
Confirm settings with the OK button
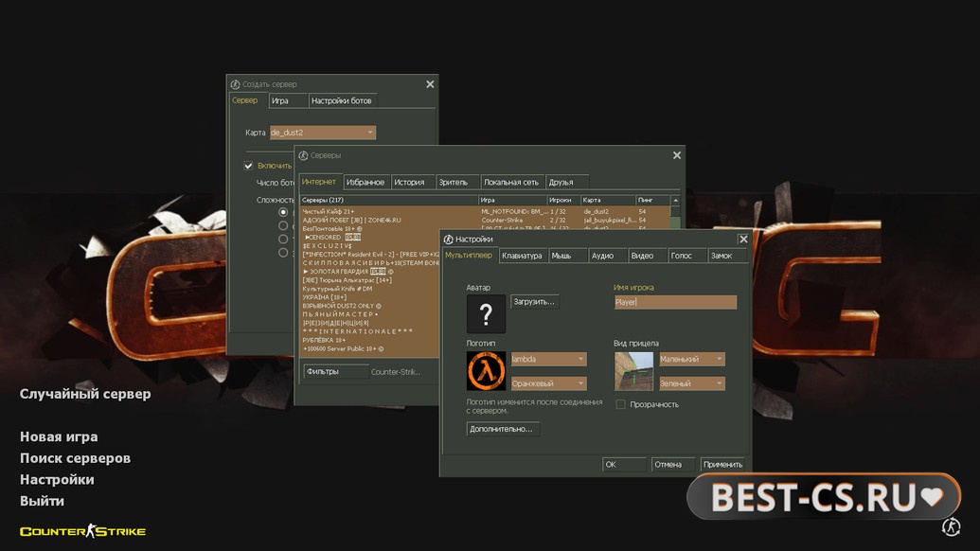point(624,464)
